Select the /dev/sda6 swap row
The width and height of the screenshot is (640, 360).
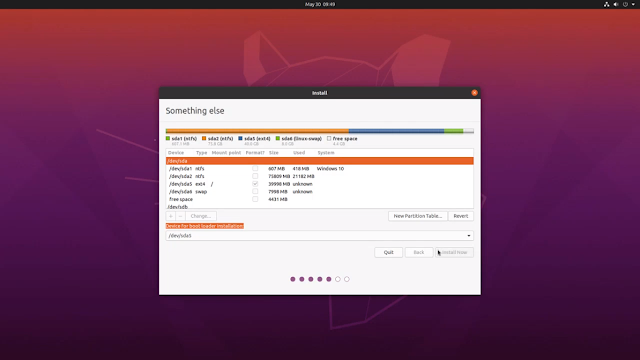pos(320,191)
